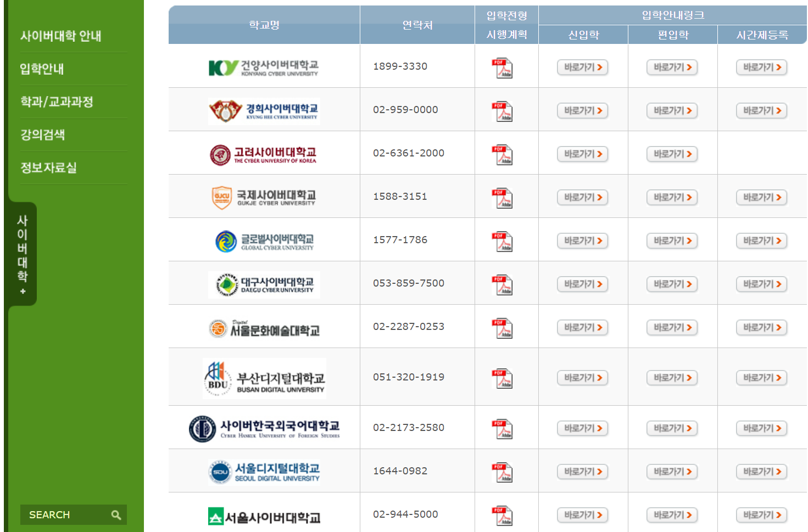This screenshot has height=532, width=808.
Task: Click the 학교명 column header
Action: (x=264, y=25)
